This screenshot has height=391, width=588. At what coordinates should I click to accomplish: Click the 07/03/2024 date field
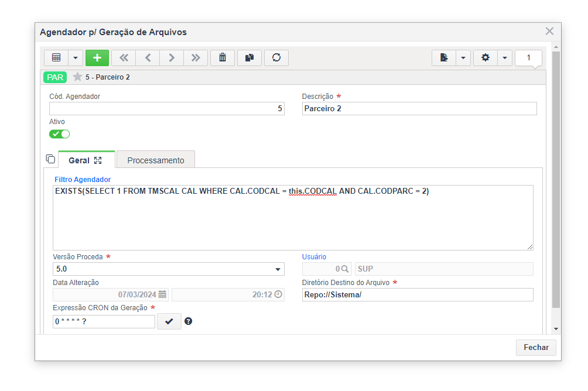[x=111, y=294]
